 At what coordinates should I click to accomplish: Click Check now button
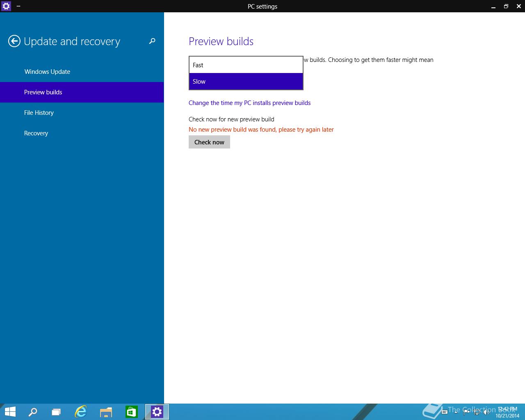click(x=209, y=142)
